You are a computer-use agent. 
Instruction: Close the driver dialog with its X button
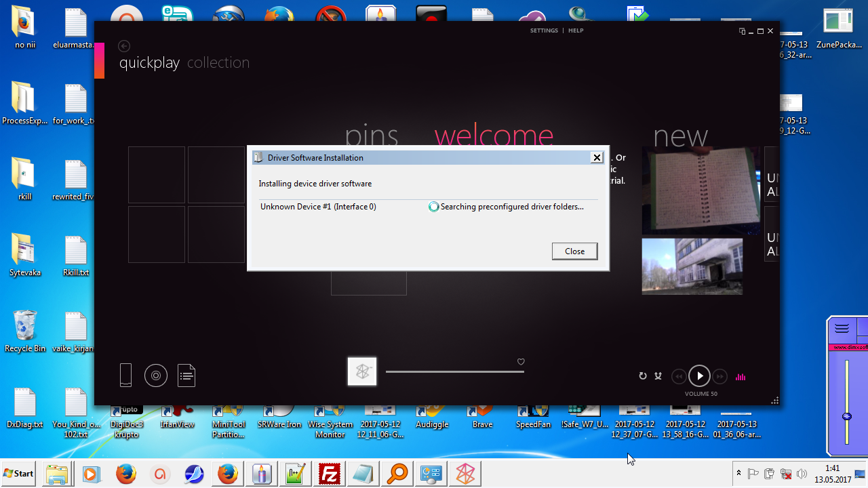click(597, 157)
